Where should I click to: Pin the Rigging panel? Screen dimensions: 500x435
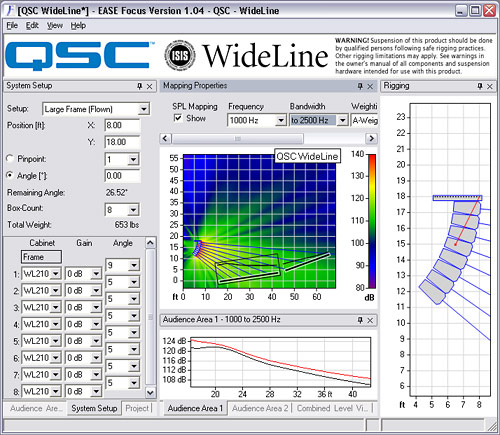pyautogui.click(x=480, y=86)
